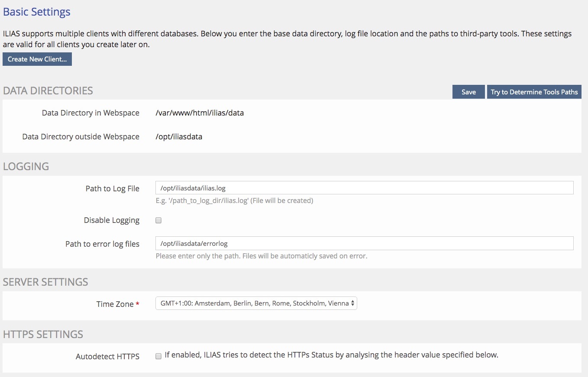Click the 'Please enter only the path' hint
Image resolution: width=588 pixels, height=377 pixels.
pos(261,256)
